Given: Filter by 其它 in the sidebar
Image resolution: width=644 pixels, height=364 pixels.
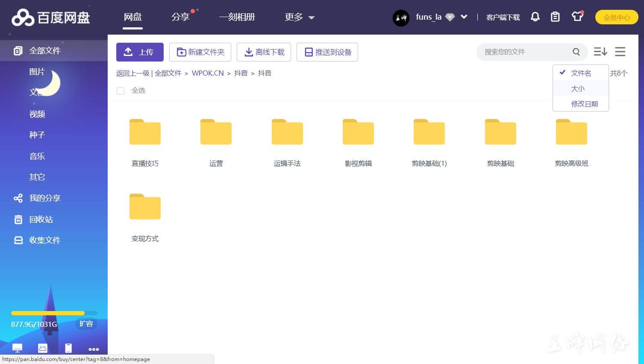Looking at the screenshot, I should [x=37, y=177].
